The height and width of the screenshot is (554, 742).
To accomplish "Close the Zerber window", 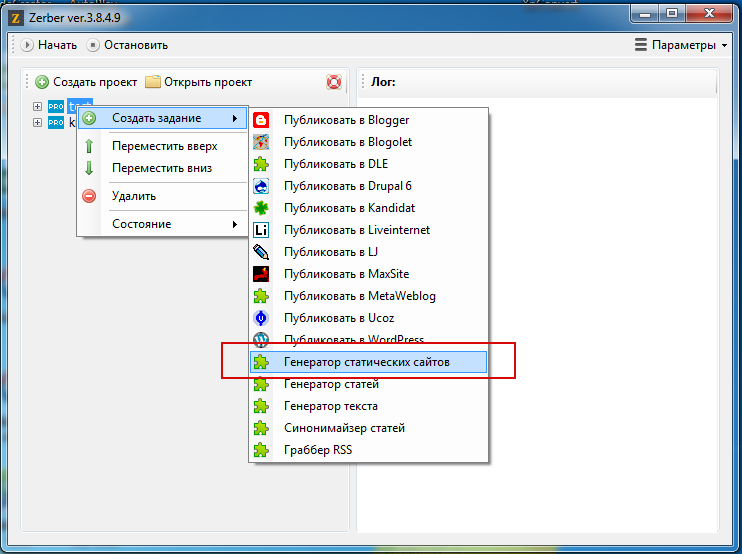I will click(x=709, y=14).
